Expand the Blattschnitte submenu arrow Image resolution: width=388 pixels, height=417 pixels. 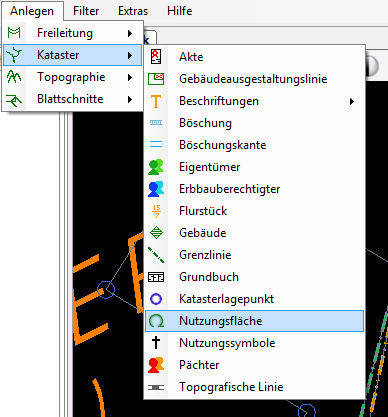point(130,99)
